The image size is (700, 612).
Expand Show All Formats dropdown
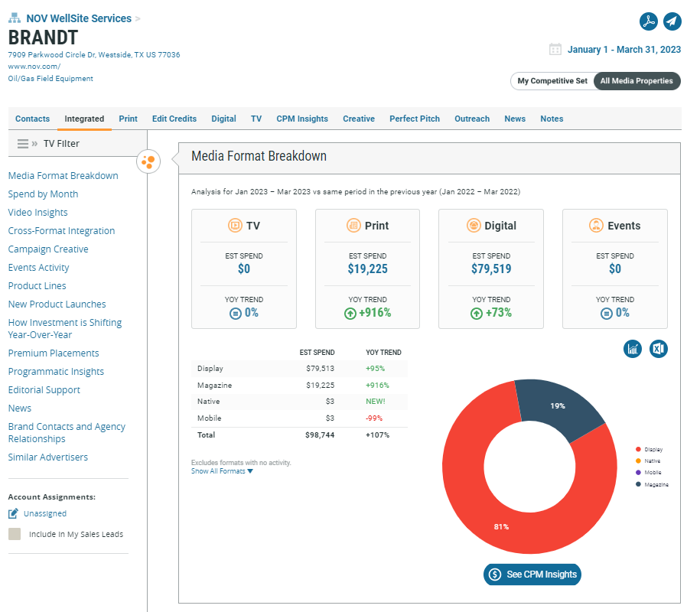[x=222, y=471]
